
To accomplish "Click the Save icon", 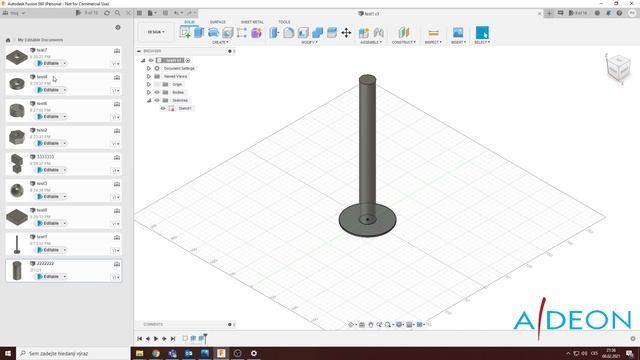I will pos(165,13).
